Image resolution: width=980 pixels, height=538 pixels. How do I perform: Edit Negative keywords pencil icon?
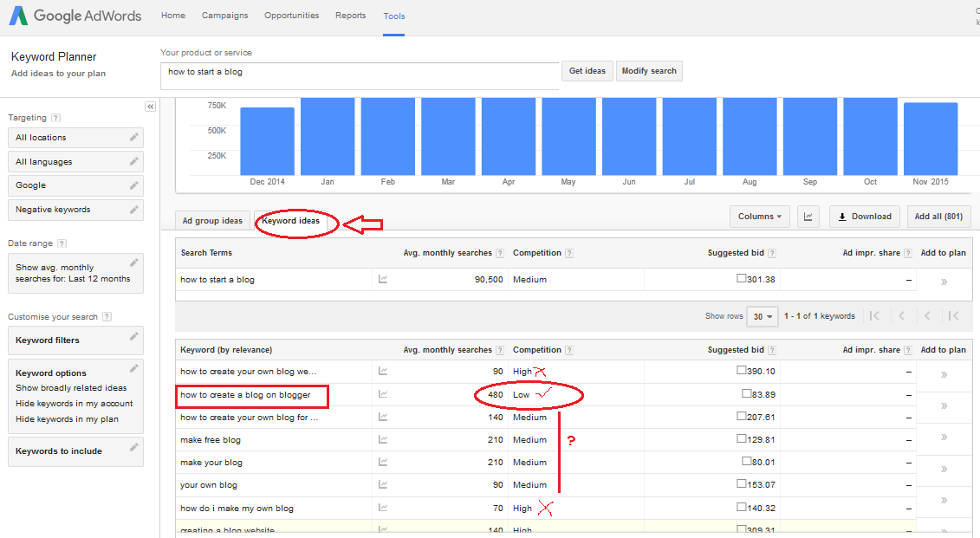coord(133,210)
